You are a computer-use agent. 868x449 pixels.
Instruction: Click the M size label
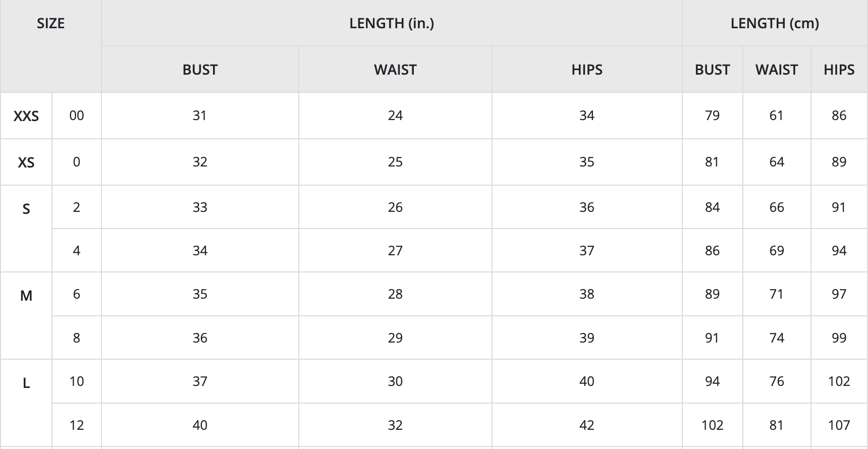click(x=26, y=296)
